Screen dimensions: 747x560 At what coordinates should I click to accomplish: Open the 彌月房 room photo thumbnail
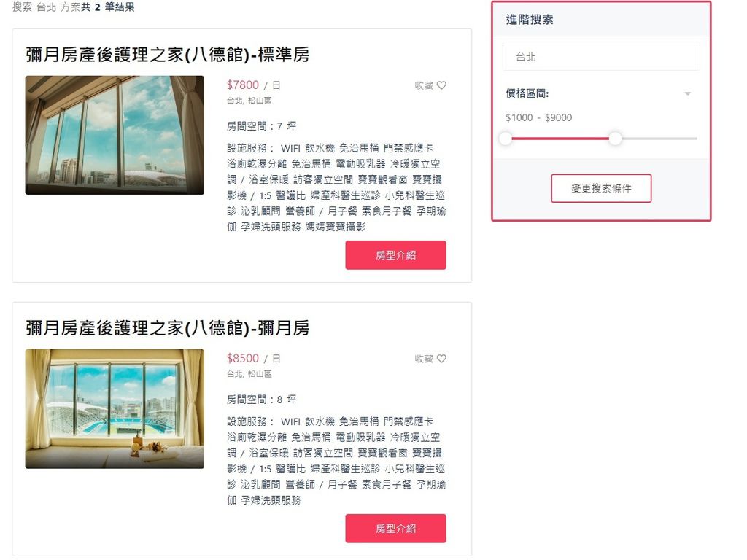click(x=115, y=408)
